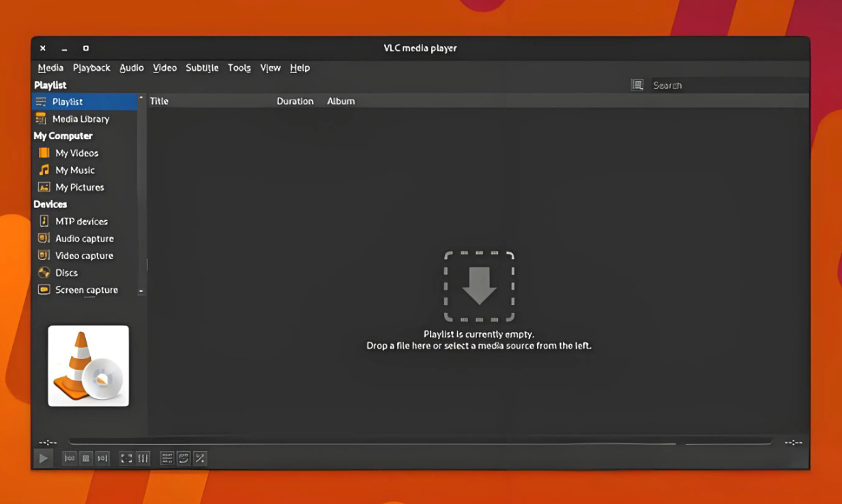Click the sidebar scroll down arrow

coord(141,291)
